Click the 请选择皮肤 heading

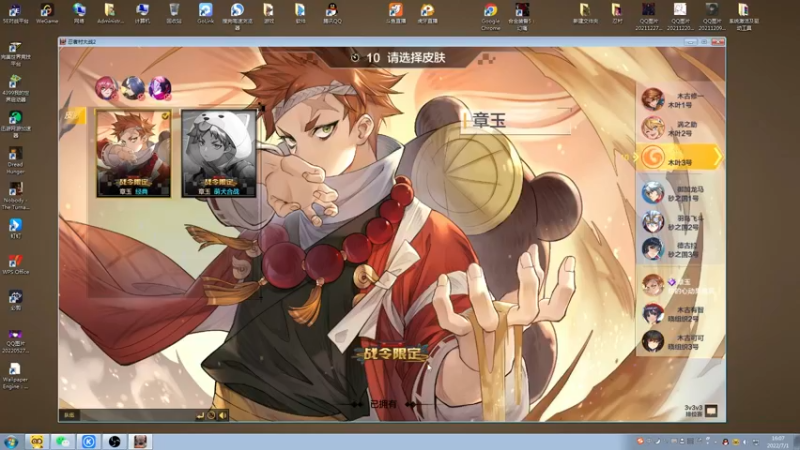[416, 58]
